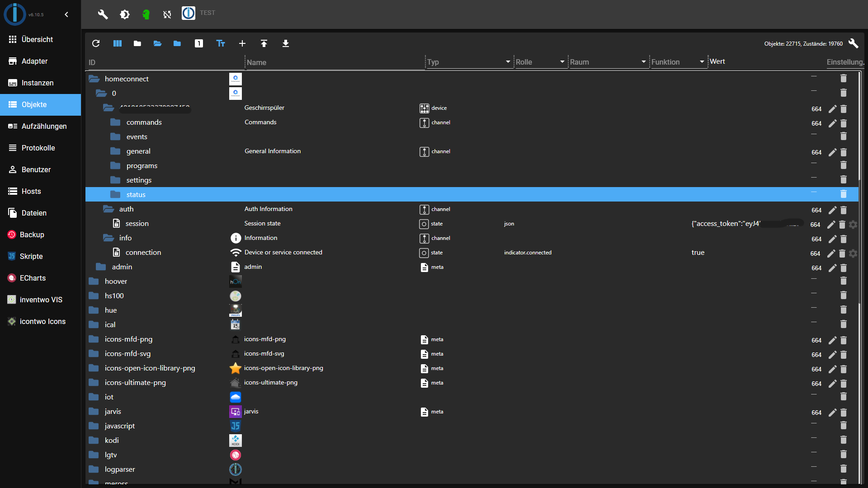Collapse all folders with the closed-folder toolbar icon
Screen dimensions: 868x488
(137, 43)
